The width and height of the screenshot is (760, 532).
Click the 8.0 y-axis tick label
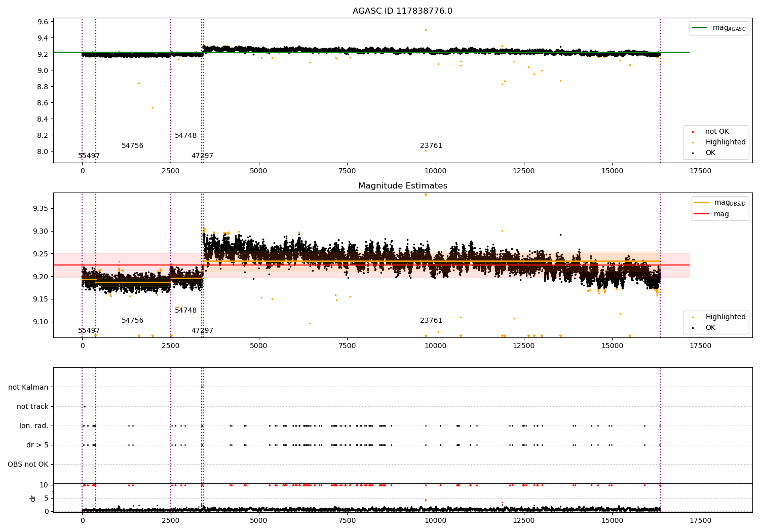click(43, 151)
